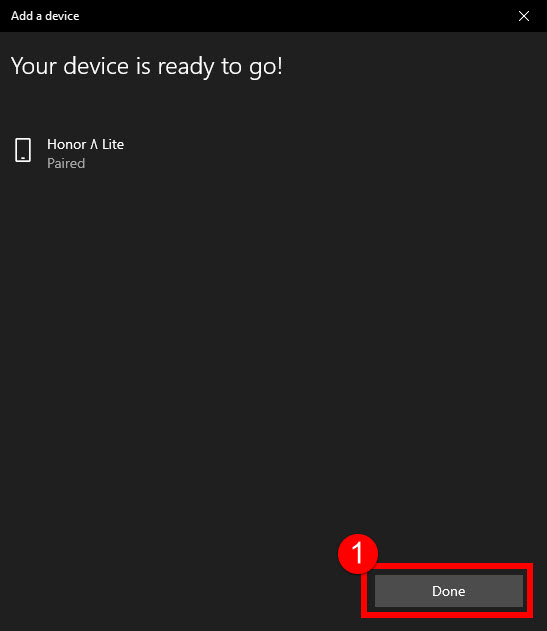The width and height of the screenshot is (547, 631).
Task: Select the Honor Λ Lite device name
Action: point(85,144)
